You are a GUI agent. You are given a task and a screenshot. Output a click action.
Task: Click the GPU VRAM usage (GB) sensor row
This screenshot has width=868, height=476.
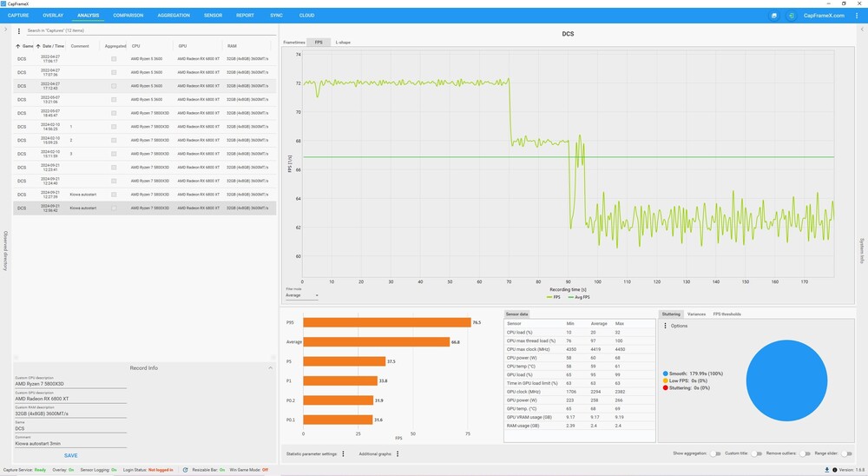tap(580, 417)
